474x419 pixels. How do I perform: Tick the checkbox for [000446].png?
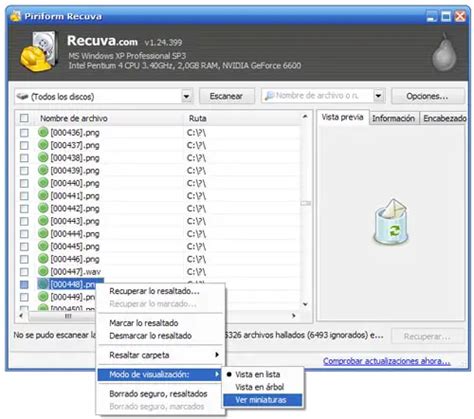pyautogui.click(x=24, y=259)
